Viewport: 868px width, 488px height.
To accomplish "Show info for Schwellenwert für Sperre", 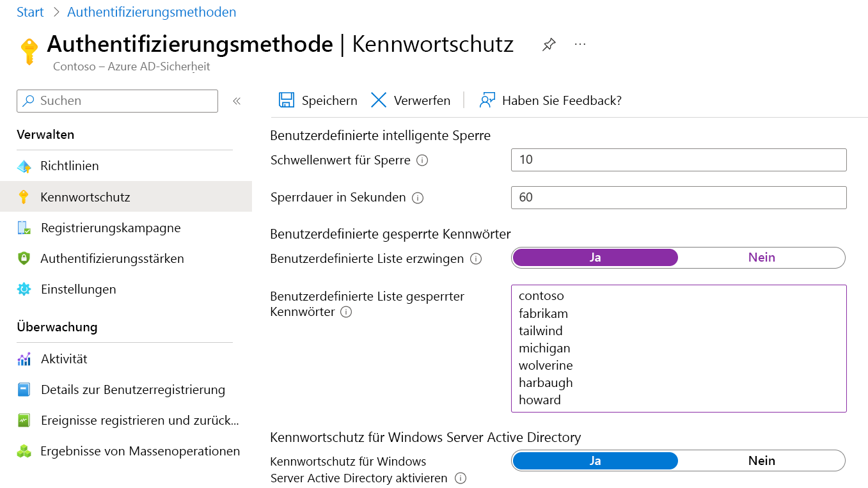I will pyautogui.click(x=422, y=161).
